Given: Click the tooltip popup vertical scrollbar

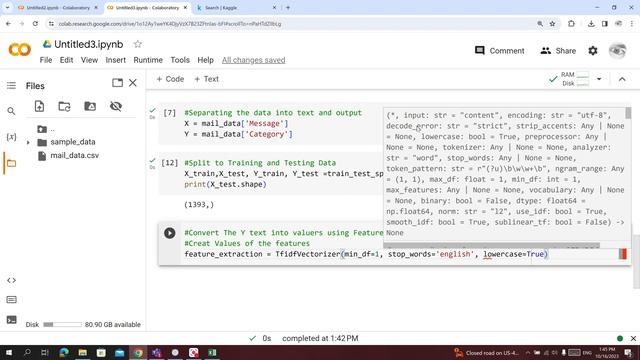Looking at the screenshot, I should click(628, 113).
